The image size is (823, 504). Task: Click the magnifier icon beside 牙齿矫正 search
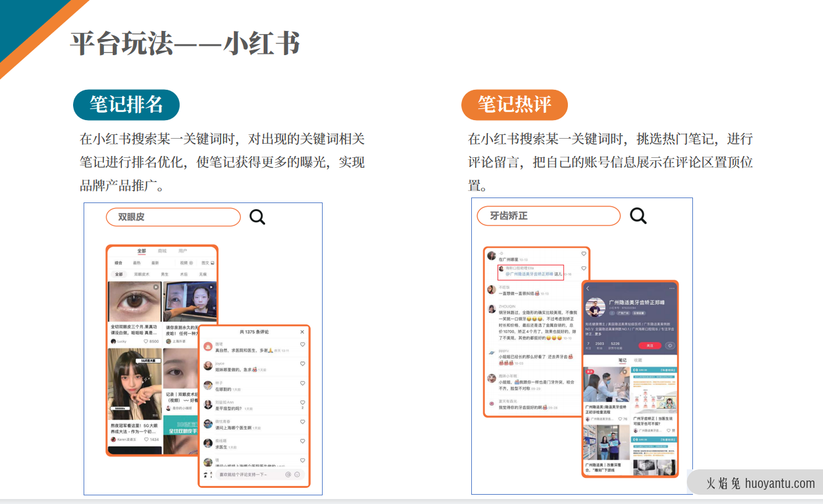tap(638, 215)
